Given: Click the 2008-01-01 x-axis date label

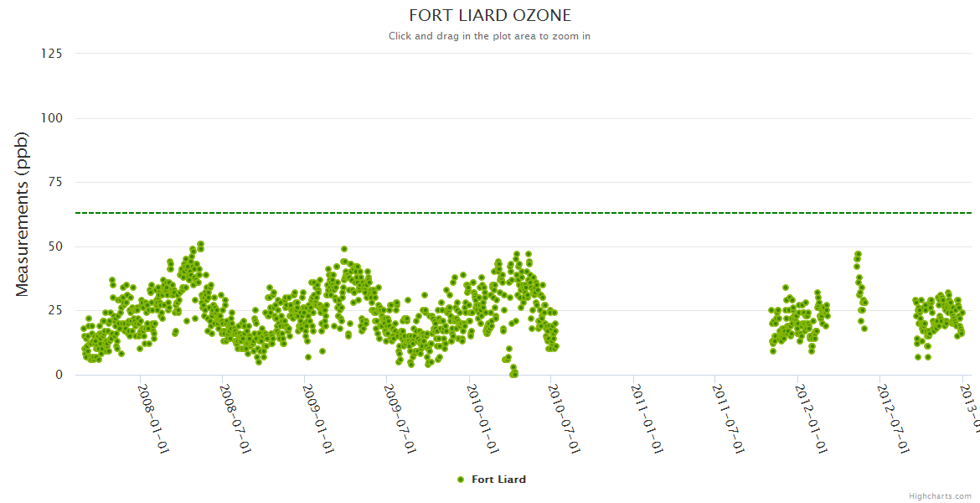Looking at the screenshot, I should pos(153,418).
